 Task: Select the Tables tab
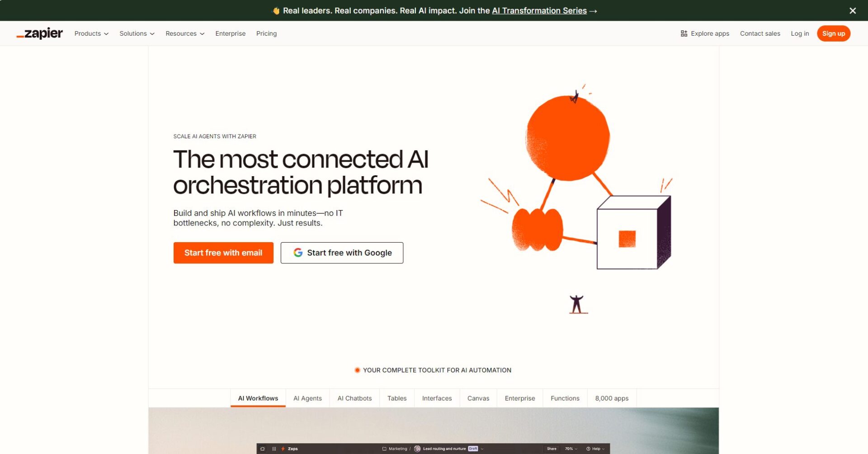click(x=396, y=398)
